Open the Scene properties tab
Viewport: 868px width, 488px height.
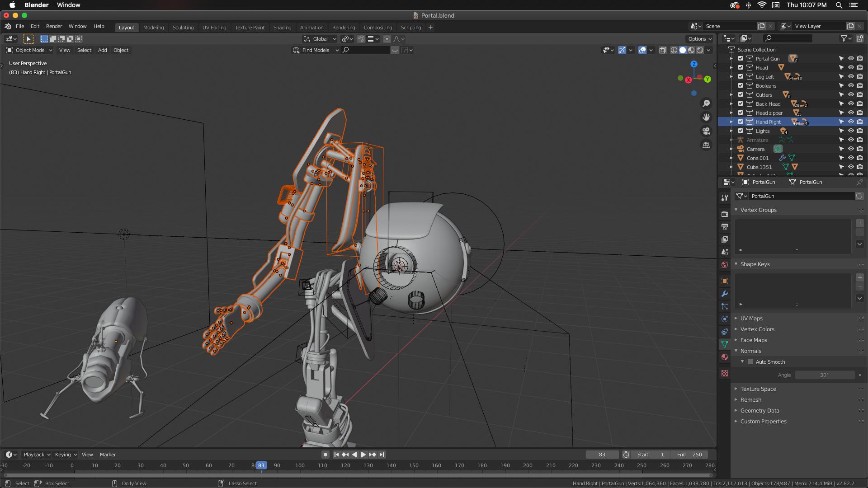(x=725, y=252)
